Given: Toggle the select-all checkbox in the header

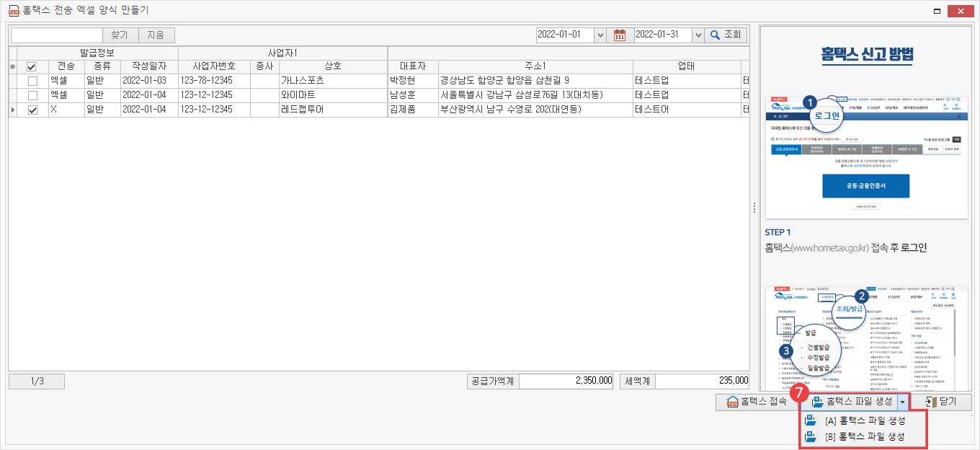Looking at the screenshot, I should [32, 66].
